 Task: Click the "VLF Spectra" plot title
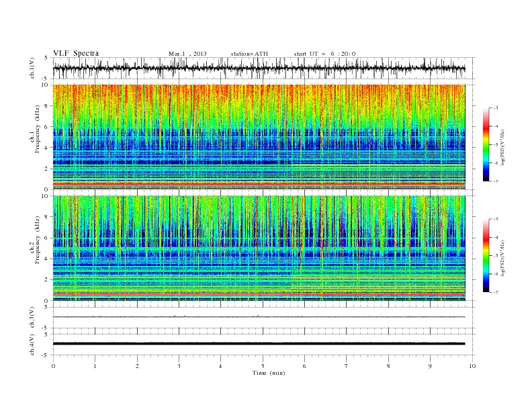76,53
